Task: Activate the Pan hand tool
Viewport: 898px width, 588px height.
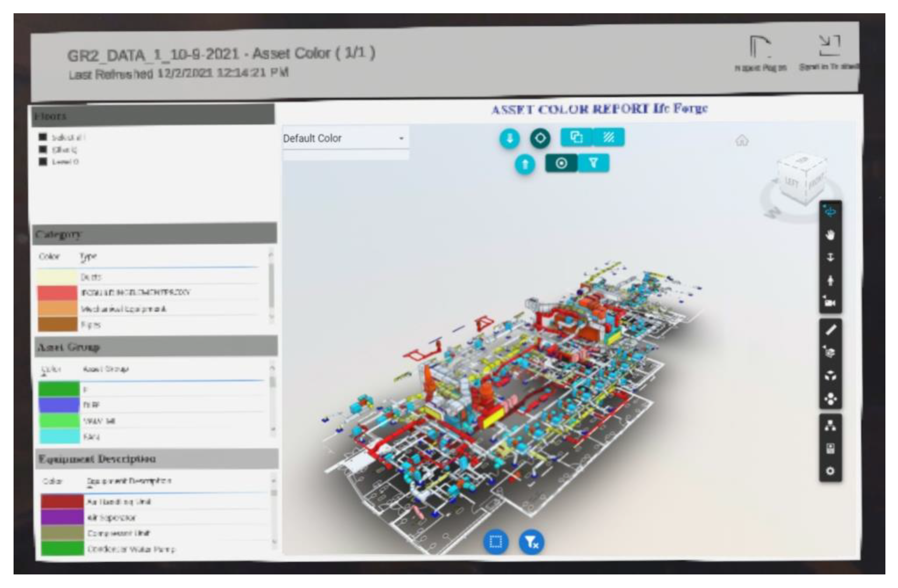Action: point(830,235)
